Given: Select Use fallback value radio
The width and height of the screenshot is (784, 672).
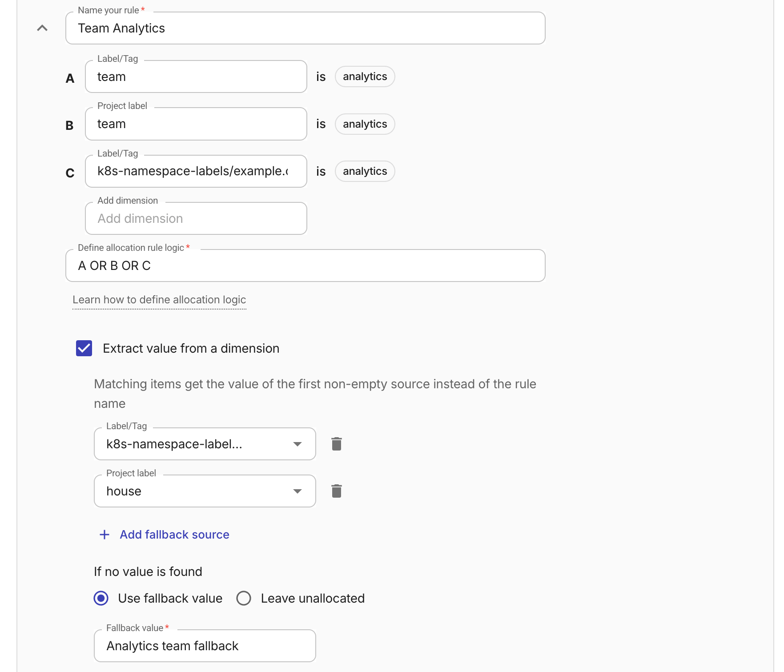Looking at the screenshot, I should pyautogui.click(x=101, y=598).
